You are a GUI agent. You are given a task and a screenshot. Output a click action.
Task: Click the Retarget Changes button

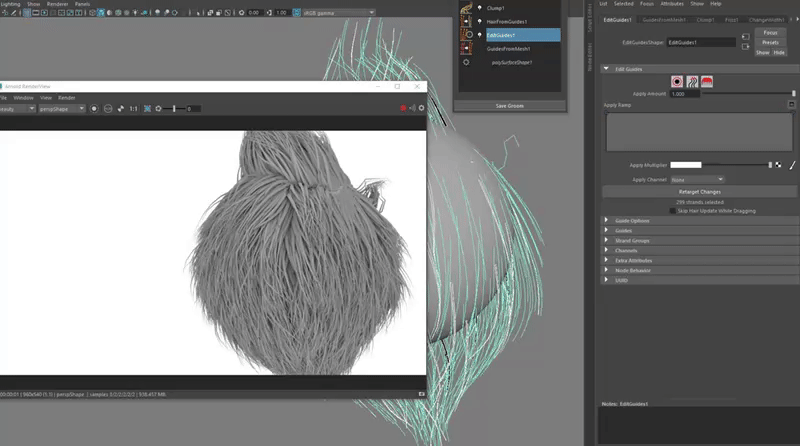pyautogui.click(x=699, y=192)
